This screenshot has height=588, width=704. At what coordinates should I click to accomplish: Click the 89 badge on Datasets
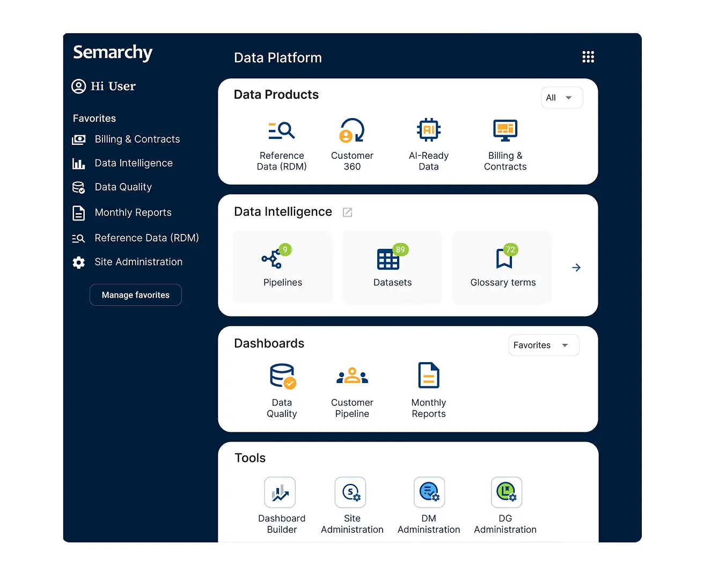coord(400,249)
